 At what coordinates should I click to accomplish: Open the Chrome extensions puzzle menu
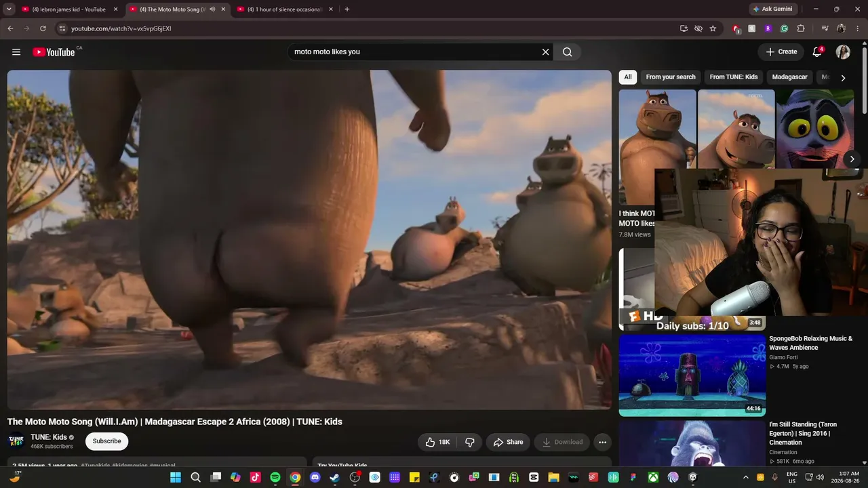(x=801, y=28)
